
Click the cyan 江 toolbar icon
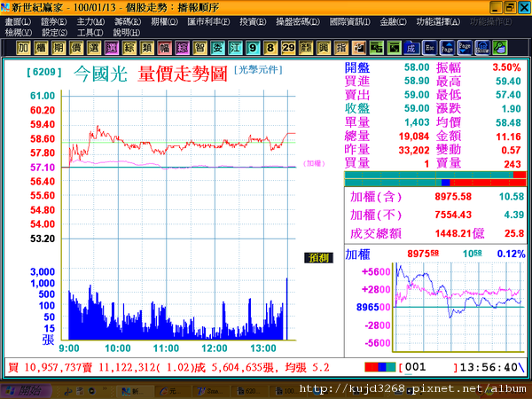pos(235,48)
